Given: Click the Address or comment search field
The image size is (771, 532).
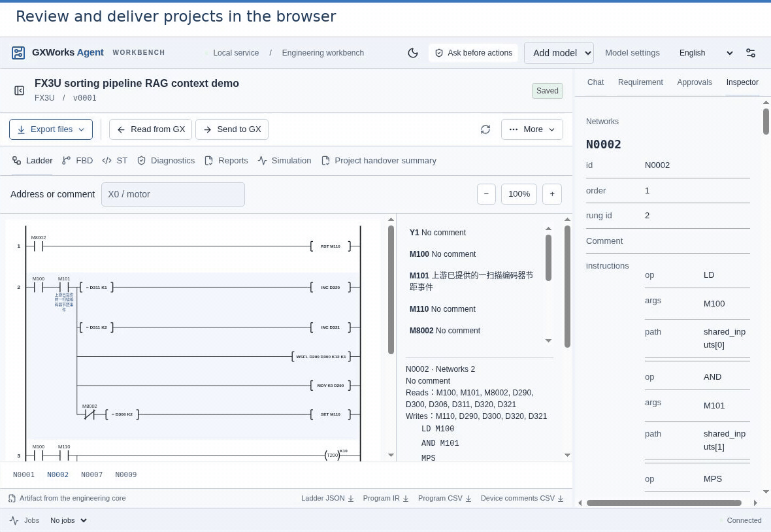Looking at the screenshot, I should [173, 194].
